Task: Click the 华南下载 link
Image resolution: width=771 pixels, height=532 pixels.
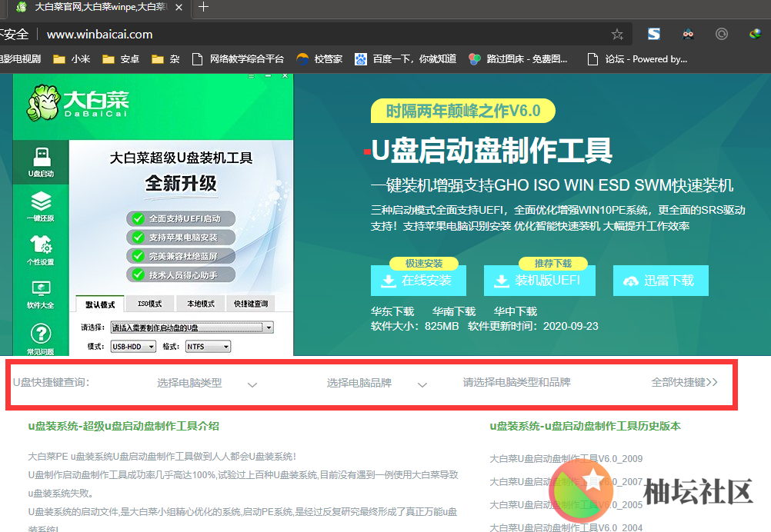Action: [x=454, y=311]
